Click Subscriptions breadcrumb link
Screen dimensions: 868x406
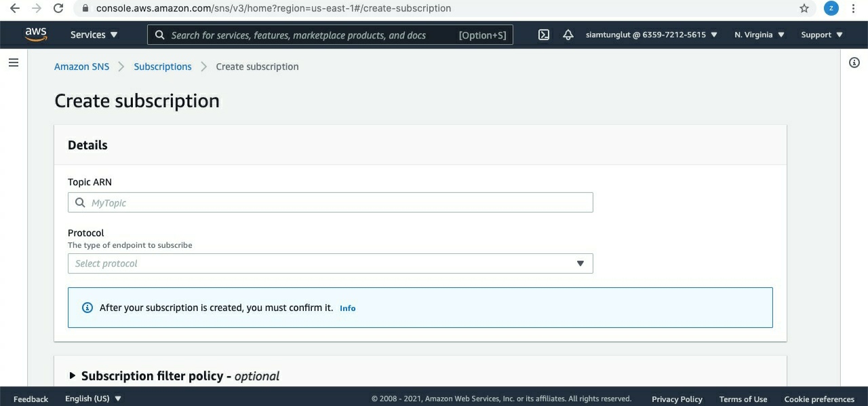point(163,67)
